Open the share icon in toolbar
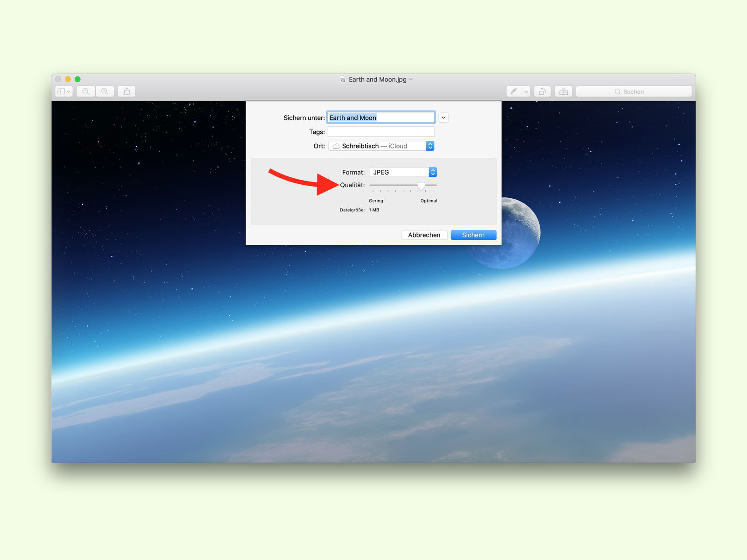Screen dimensions: 747x560 point(127,91)
